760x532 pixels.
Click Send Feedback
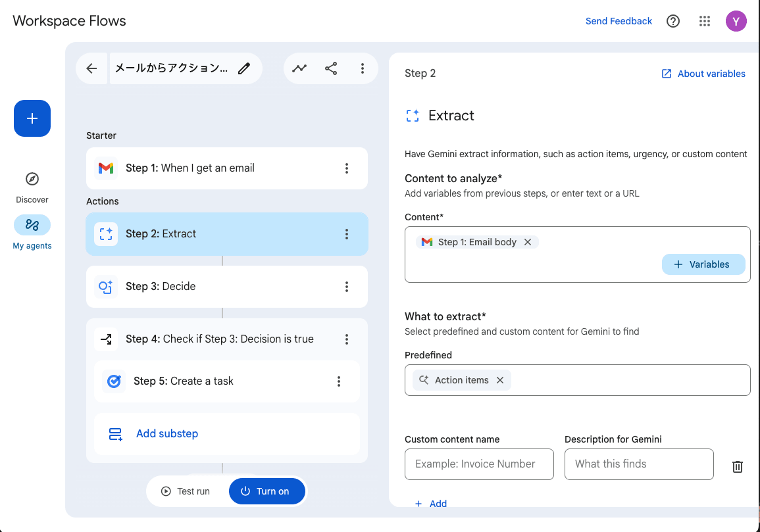(x=619, y=21)
